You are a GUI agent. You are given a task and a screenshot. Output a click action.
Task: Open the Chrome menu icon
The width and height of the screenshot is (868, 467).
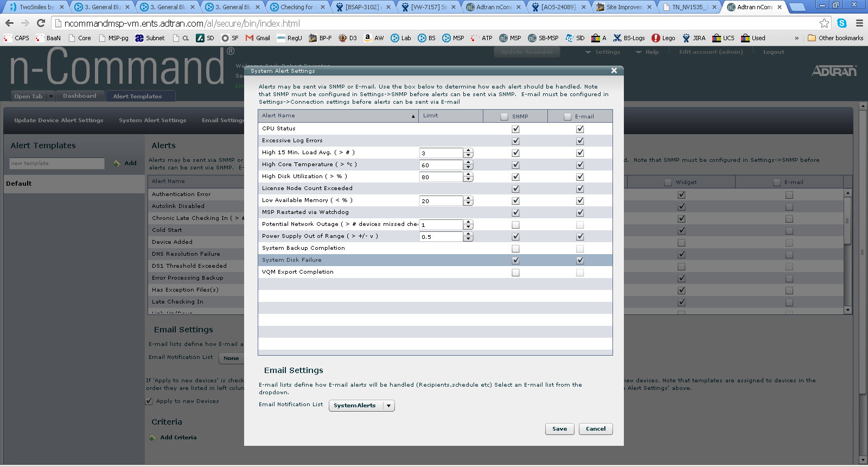tap(859, 23)
